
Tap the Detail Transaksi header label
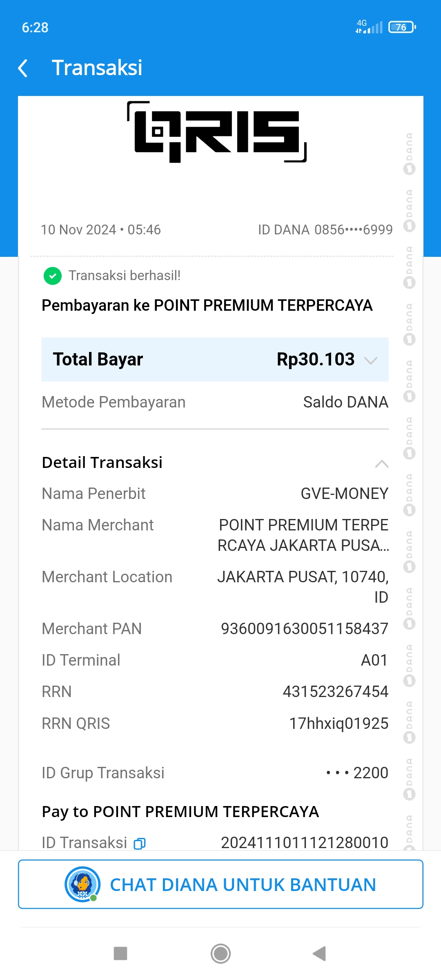pyautogui.click(x=102, y=463)
